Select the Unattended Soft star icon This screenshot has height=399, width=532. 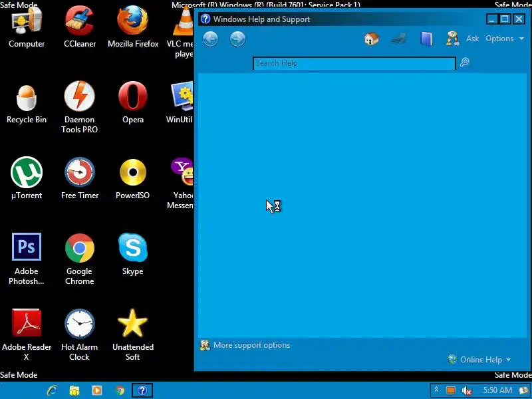coord(133,335)
